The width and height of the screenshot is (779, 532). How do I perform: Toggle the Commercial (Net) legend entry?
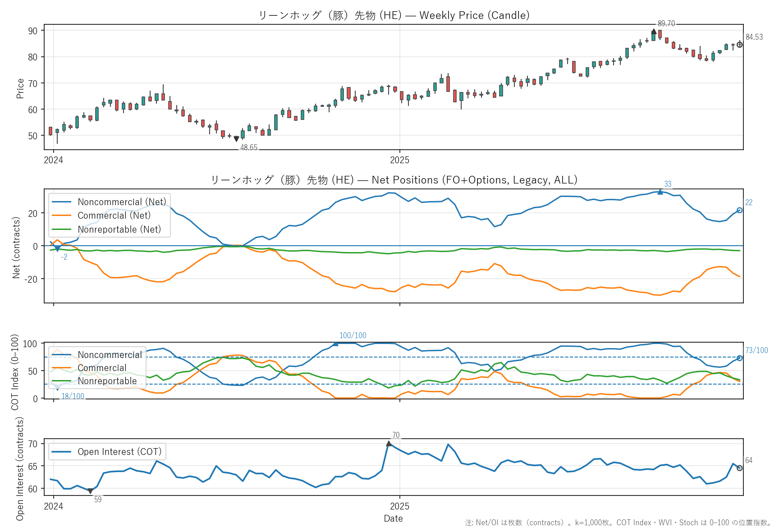click(x=114, y=216)
